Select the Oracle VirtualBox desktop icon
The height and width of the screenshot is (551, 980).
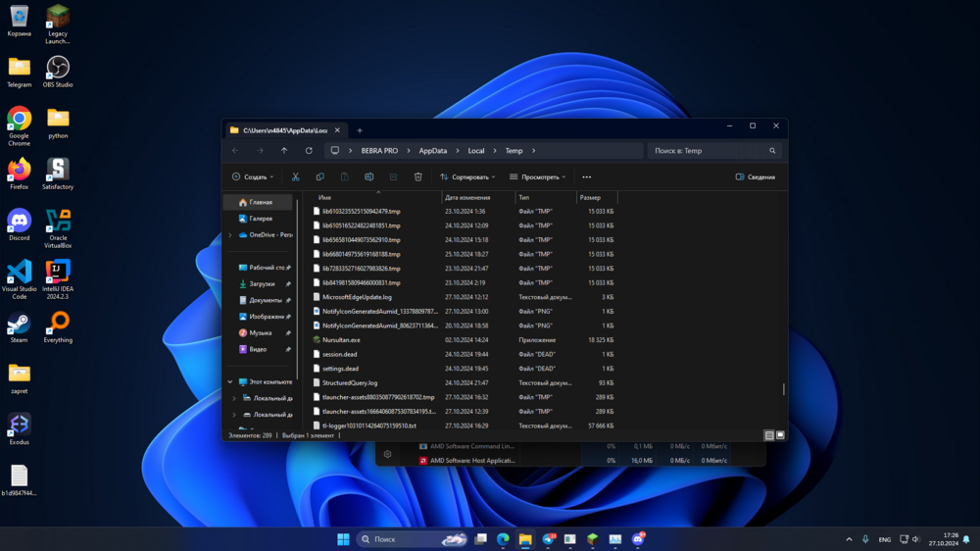[x=58, y=228]
